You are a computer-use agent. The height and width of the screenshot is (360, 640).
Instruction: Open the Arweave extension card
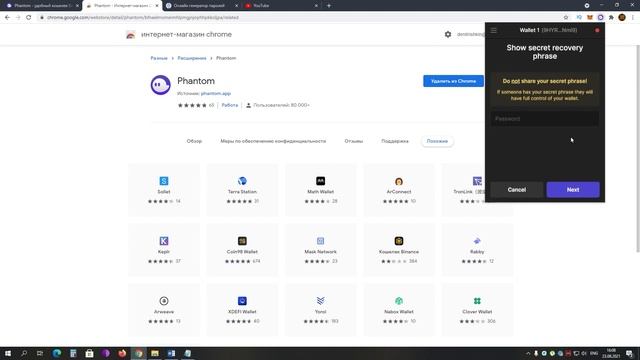click(164, 310)
